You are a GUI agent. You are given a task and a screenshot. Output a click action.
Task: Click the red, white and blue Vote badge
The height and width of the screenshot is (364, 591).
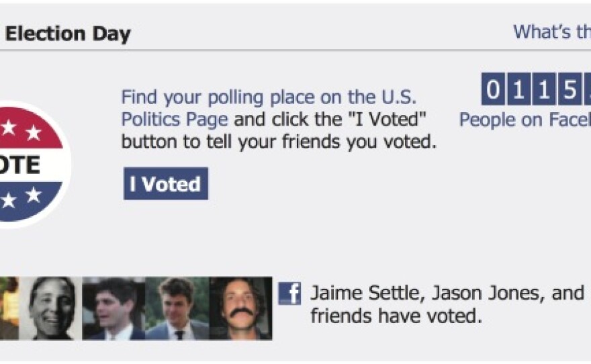click(x=30, y=165)
